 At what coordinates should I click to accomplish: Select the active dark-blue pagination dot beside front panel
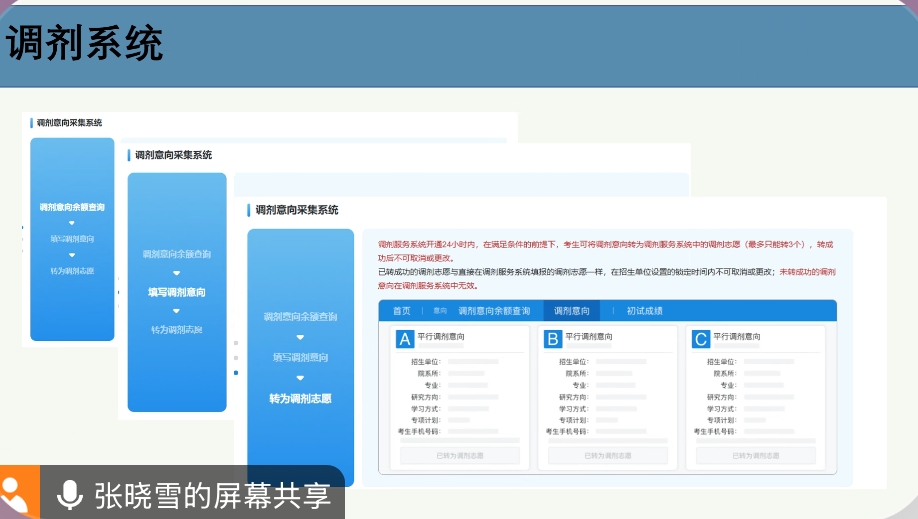[236, 373]
